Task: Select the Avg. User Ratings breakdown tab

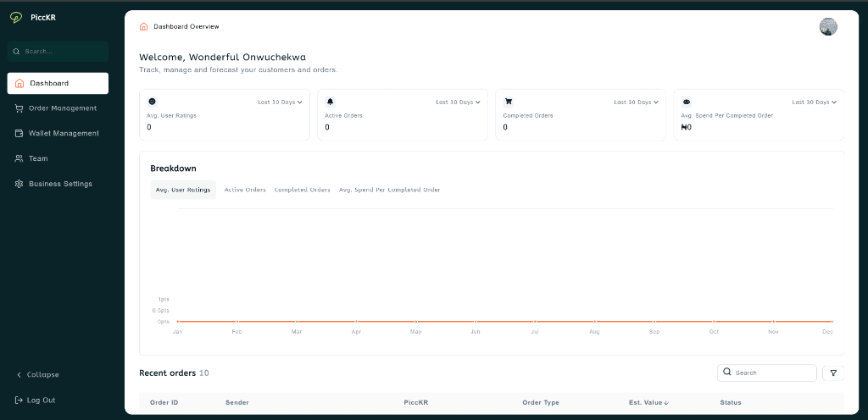Action: (x=183, y=190)
